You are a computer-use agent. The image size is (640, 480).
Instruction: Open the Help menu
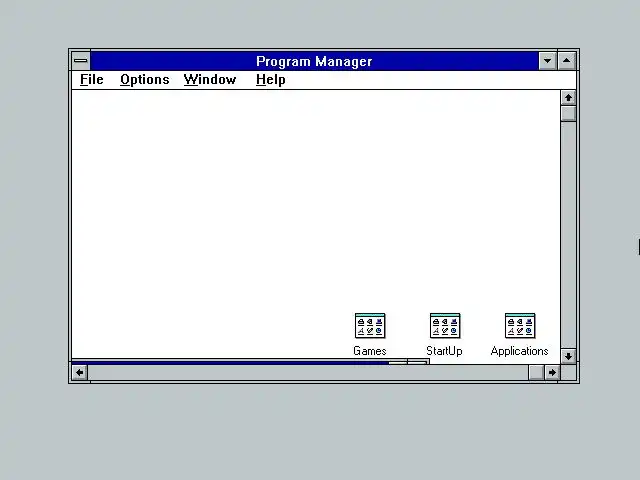tap(271, 80)
